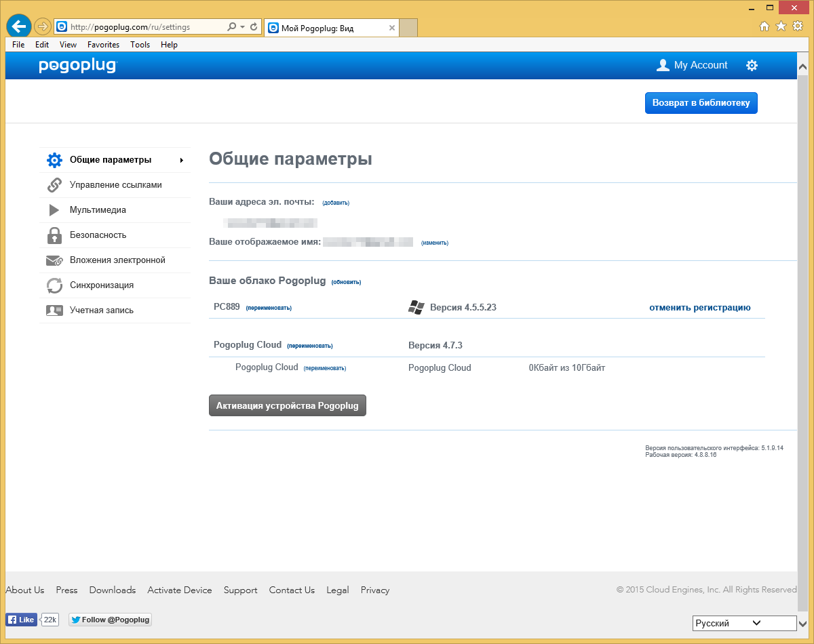Viewport: 814px width, 644px height.
Task: Click the Версия 4.7.3 text
Action: click(x=435, y=345)
